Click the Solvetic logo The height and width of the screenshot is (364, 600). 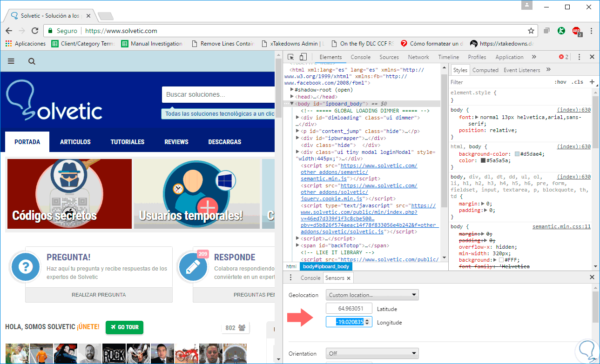pos(54,100)
